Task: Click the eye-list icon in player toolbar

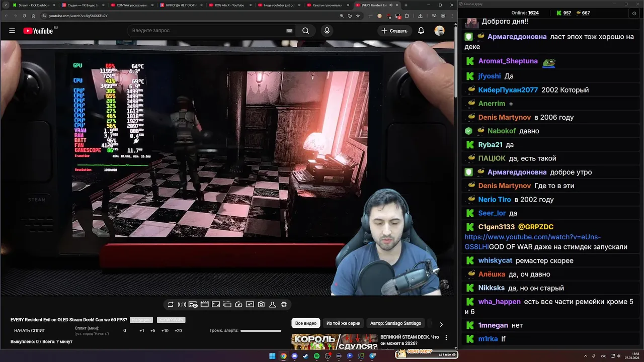Action: [x=193, y=305]
